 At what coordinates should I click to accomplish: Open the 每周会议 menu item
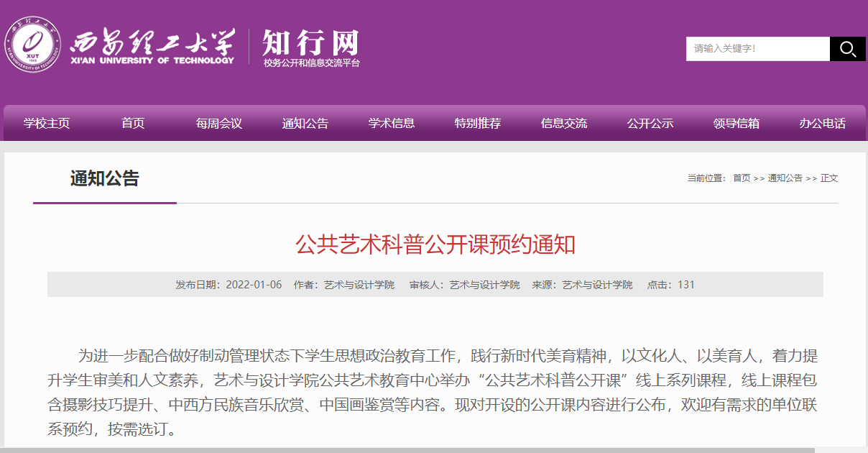pyautogui.click(x=219, y=123)
